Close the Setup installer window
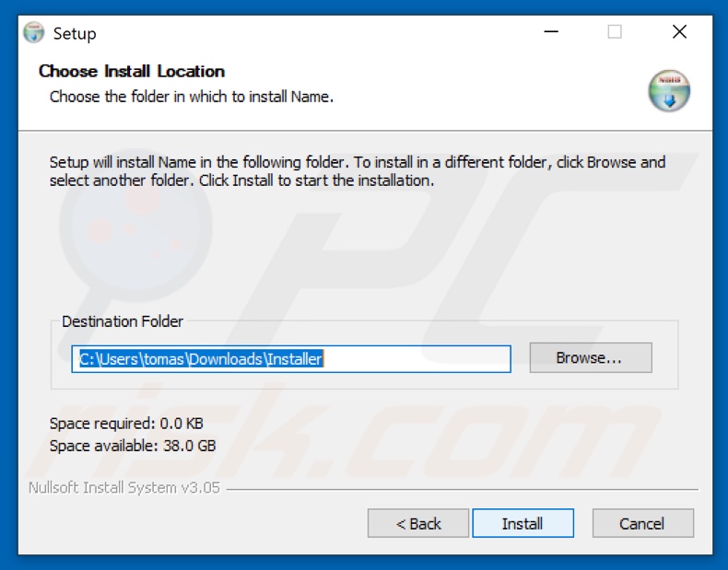The image size is (728, 570). [679, 33]
